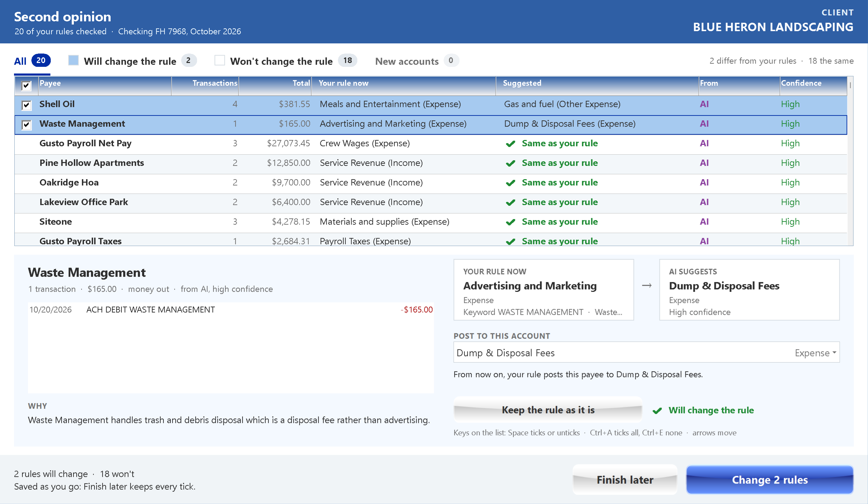
Task: Sort by the Transactions column header
Action: tap(205, 85)
